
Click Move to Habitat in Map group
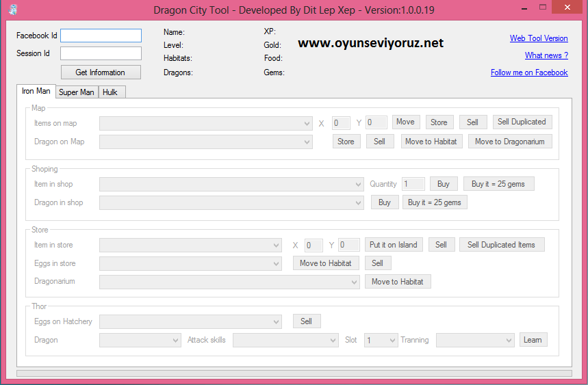tap(432, 142)
